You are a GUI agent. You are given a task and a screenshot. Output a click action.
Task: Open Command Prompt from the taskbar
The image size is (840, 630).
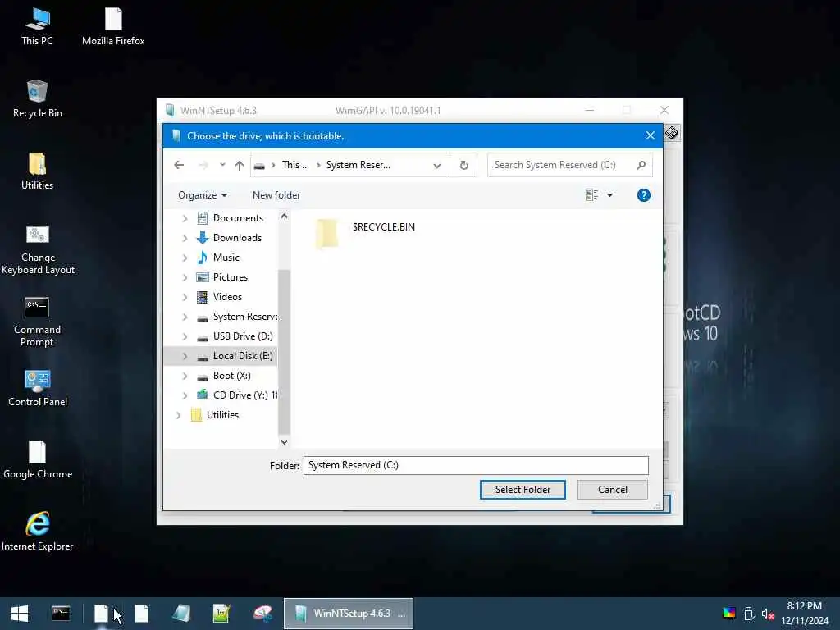pos(61,614)
